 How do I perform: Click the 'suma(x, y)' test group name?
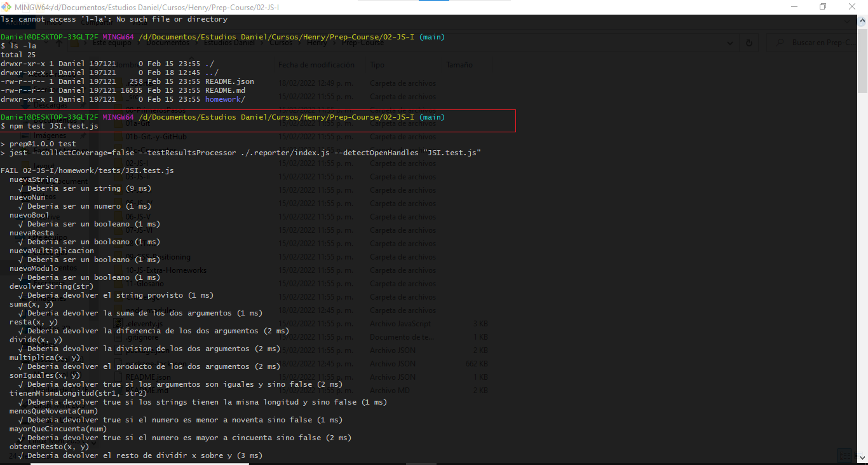point(32,304)
